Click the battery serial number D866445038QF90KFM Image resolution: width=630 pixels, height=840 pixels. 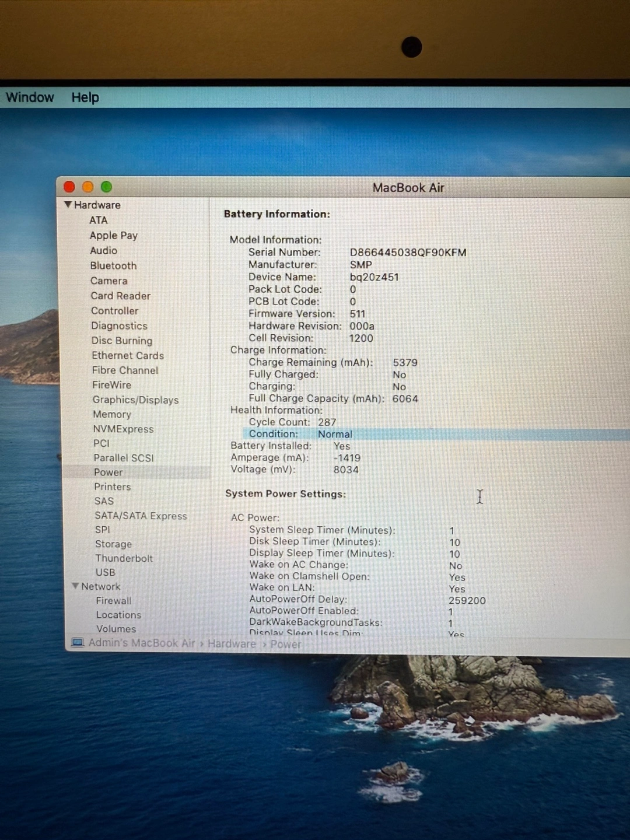click(x=408, y=253)
